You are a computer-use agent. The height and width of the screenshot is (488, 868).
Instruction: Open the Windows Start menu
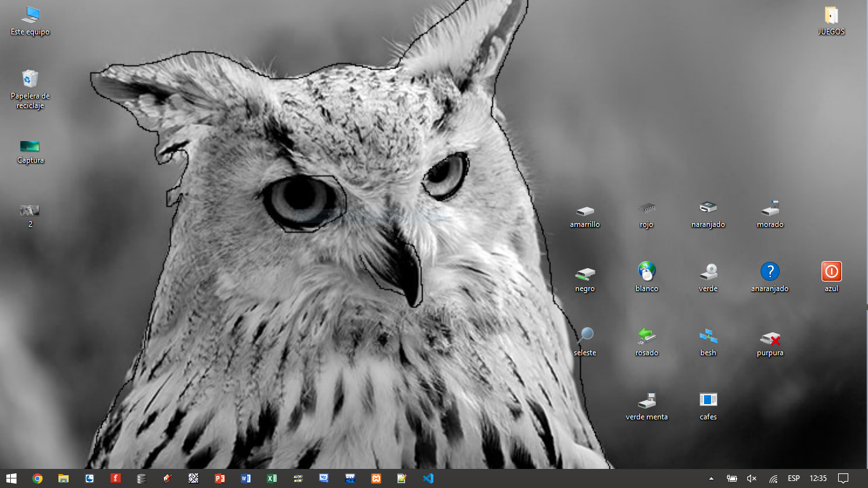tap(11, 478)
